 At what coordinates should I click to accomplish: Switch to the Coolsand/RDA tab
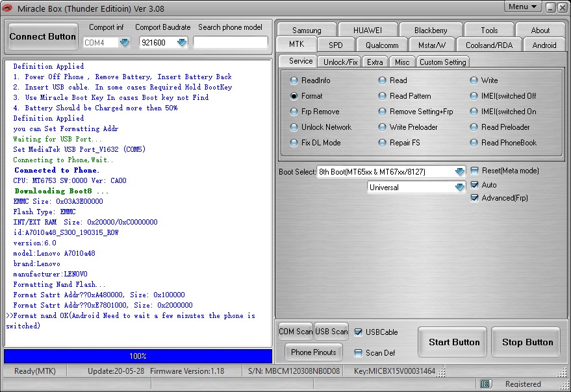[489, 45]
